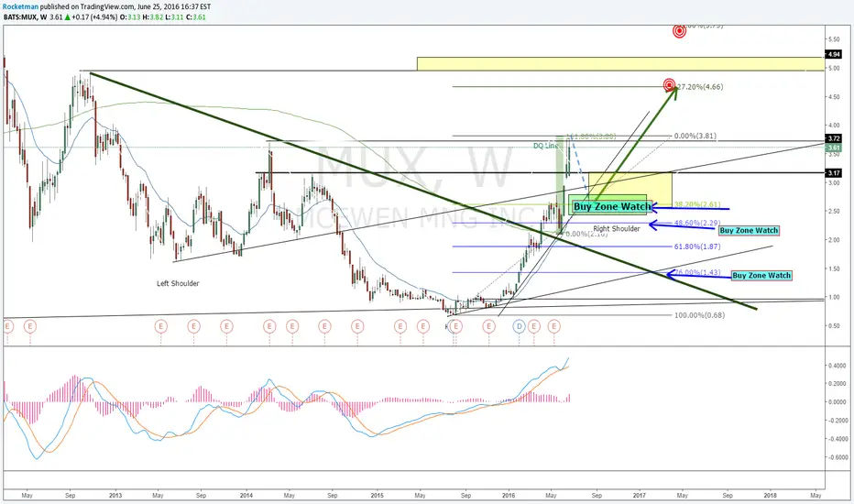The height and width of the screenshot is (504, 854).
Task: Click the red target icon above the 5.50 level
Action: [x=679, y=30]
